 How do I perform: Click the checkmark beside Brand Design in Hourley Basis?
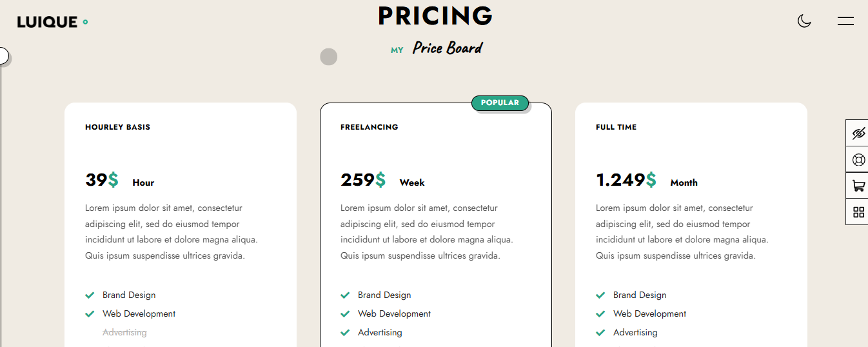90,295
